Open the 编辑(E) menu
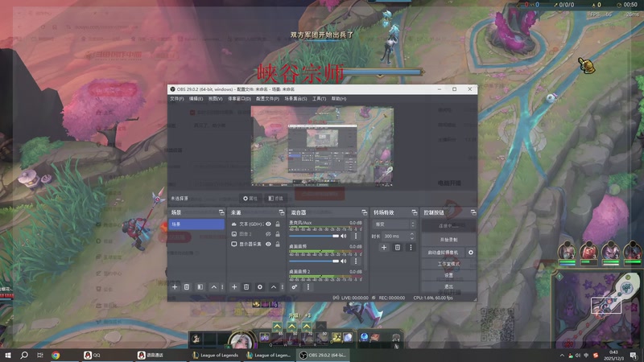This screenshot has width=644, height=362. 196,99
